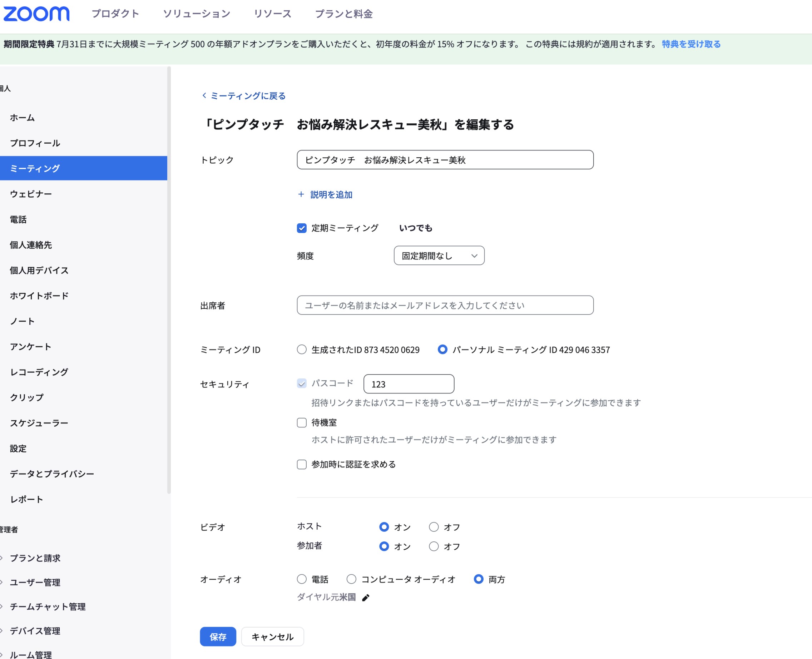The width and height of the screenshot is (812, 659).
Task: Click the 保存 button
Action: point(218,636)
